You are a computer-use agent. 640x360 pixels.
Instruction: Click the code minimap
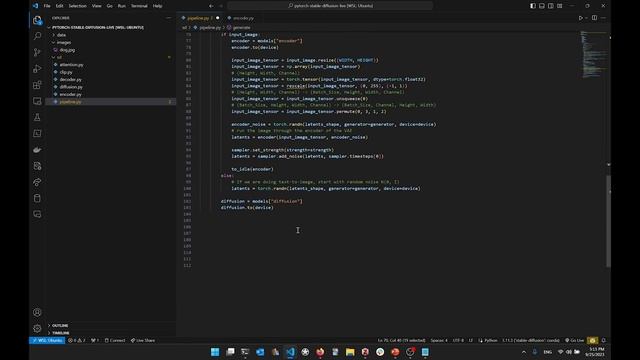click(593, 54)
